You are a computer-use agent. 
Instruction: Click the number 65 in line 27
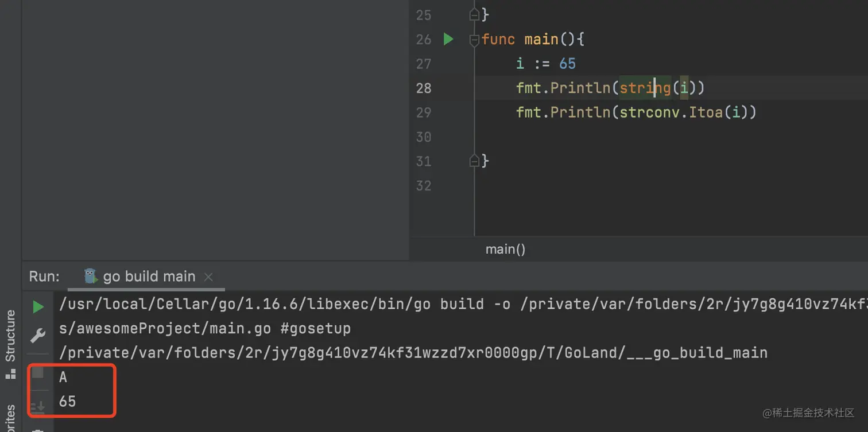pos(567,64)
